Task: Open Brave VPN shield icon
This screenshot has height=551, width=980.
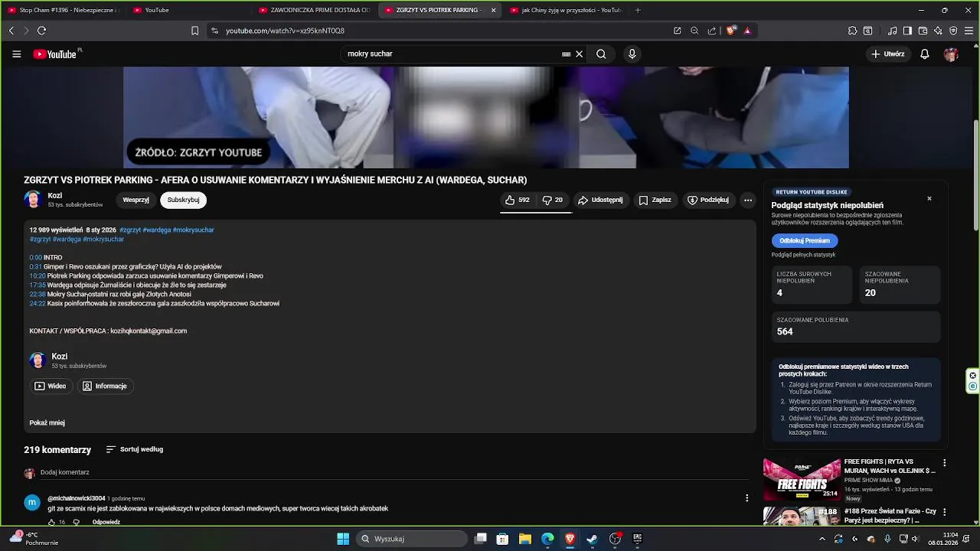Action: coord(953,31)
